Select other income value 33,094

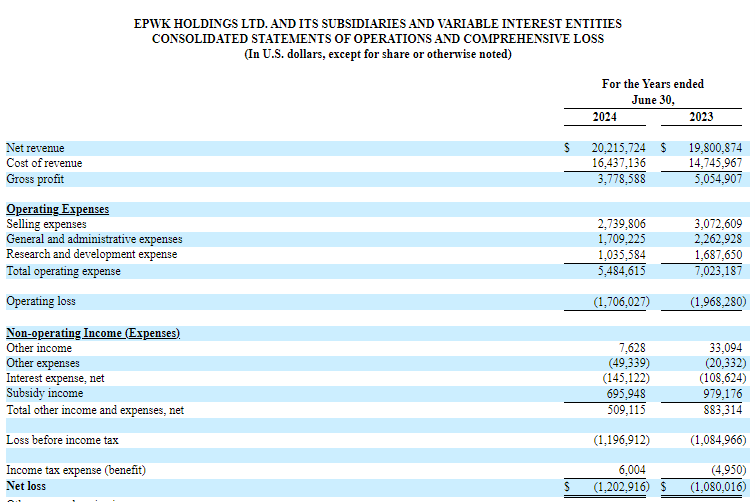pos(726,348)
